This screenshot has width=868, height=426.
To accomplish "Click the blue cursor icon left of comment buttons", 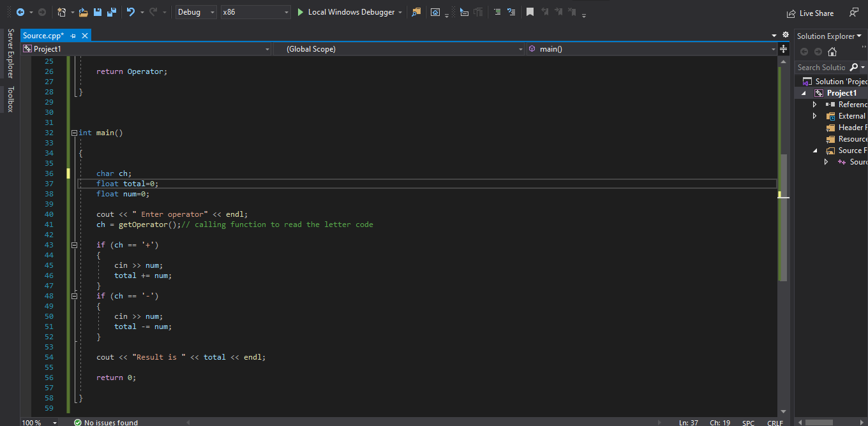I will (464, 12).
